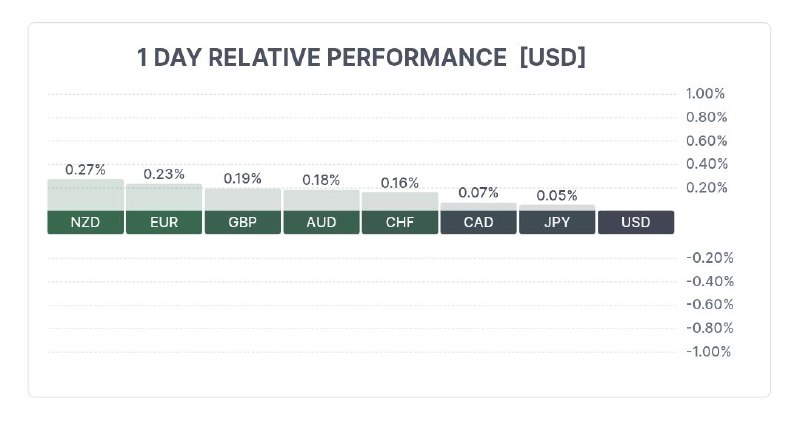Click the 1.00% axis label
800x421 pixels.
click(x=705, y=94)
